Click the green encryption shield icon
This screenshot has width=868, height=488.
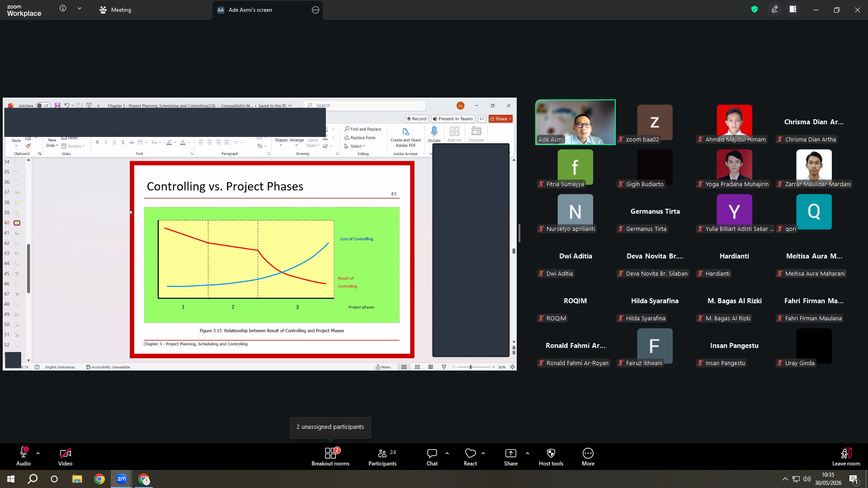(755, 9)
